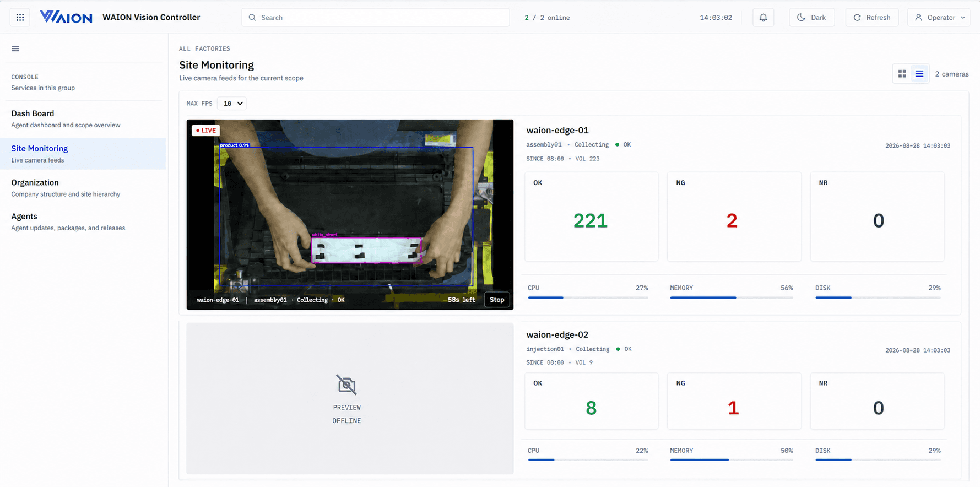Open the notifications bell
The width and height of the screenshot is (980, 487).
coord(763,18)
